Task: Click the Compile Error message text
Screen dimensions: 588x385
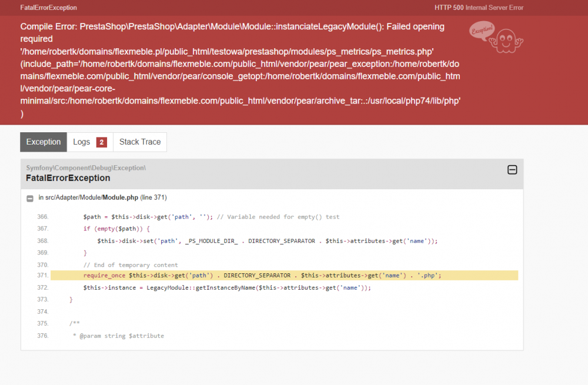Action: coord(240,70)
